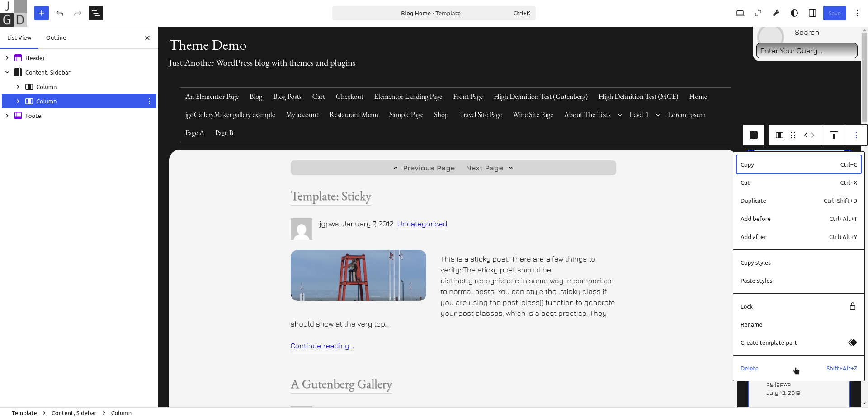Click the Continue reading link

(322, 346)
